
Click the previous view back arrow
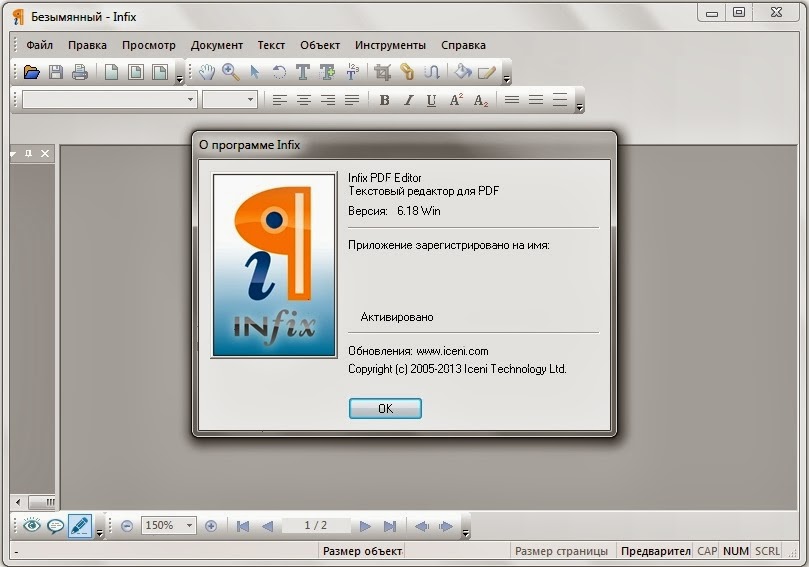(x=422, y=526)
